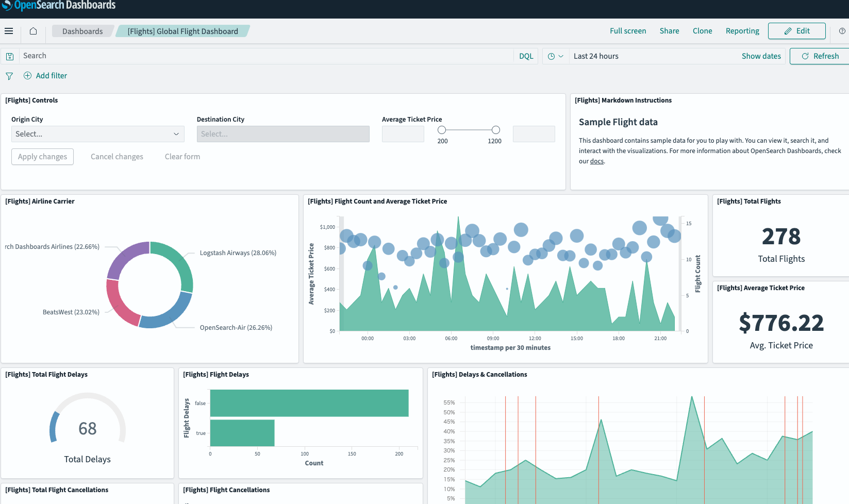The width and height of the screenshot is (849, 504).
Task: Toggle the DQL query language switch
Action: coord(526,56)
